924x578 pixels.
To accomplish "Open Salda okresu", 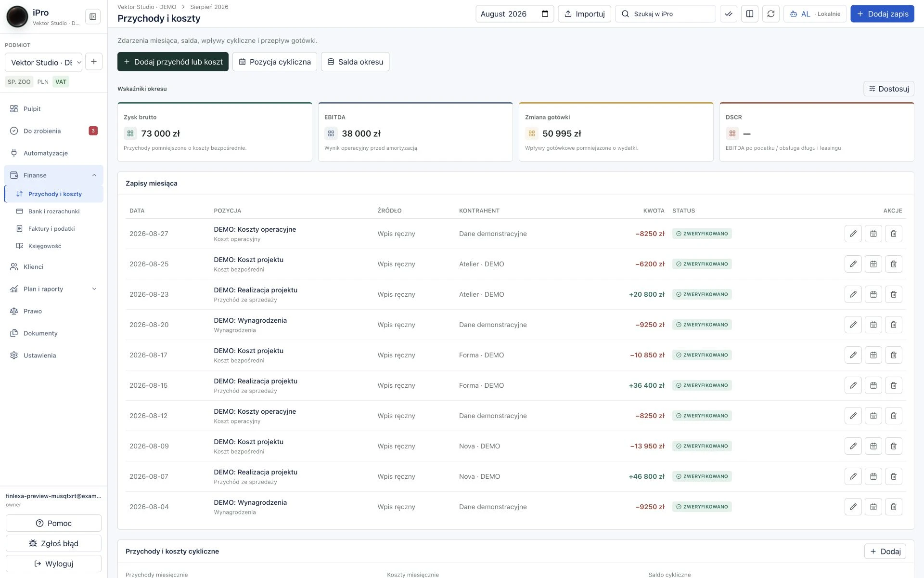I will tap(355, 62).
